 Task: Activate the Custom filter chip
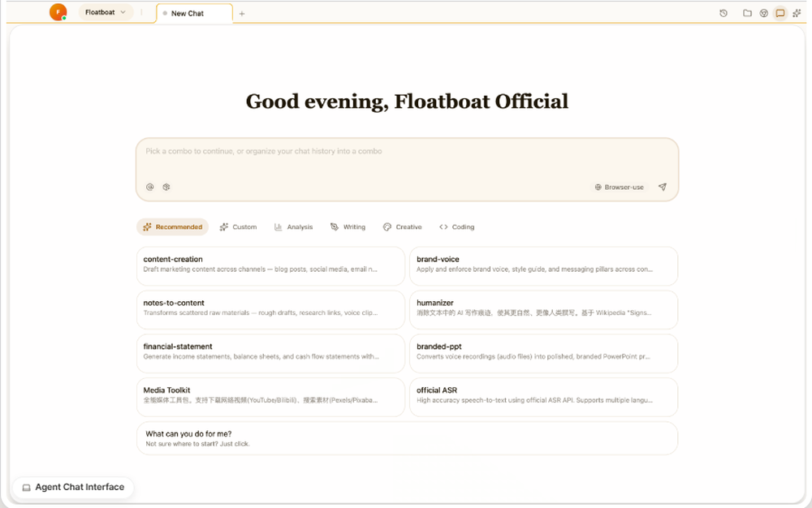click(x=238, y=226)
